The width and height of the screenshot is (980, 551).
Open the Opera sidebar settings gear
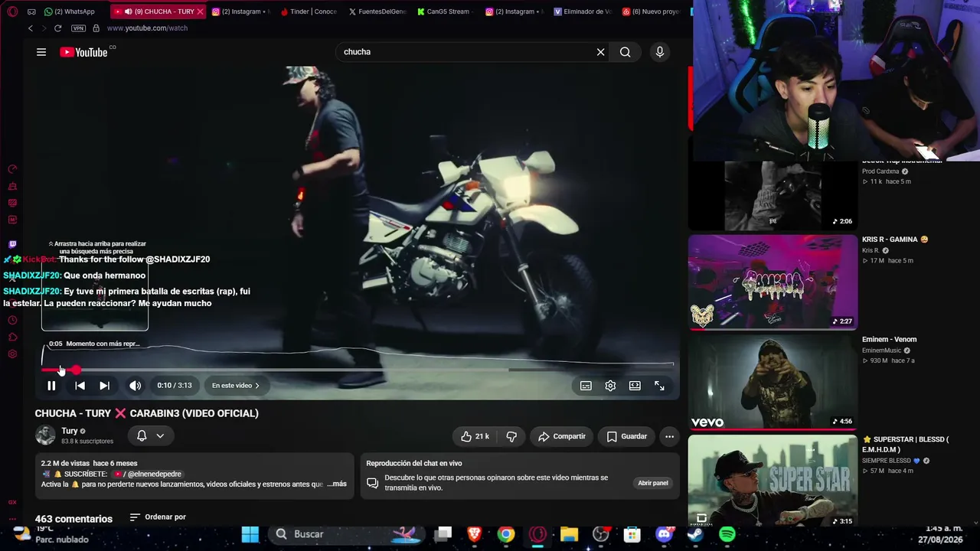pos(12,354)
